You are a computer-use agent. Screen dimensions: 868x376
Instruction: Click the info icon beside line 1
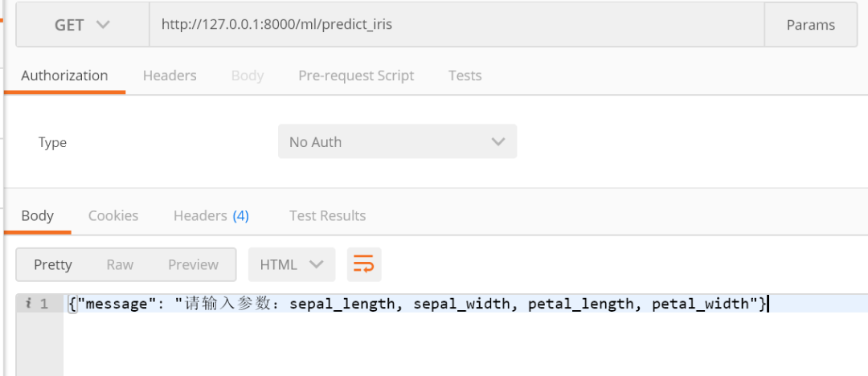(27, 304)
